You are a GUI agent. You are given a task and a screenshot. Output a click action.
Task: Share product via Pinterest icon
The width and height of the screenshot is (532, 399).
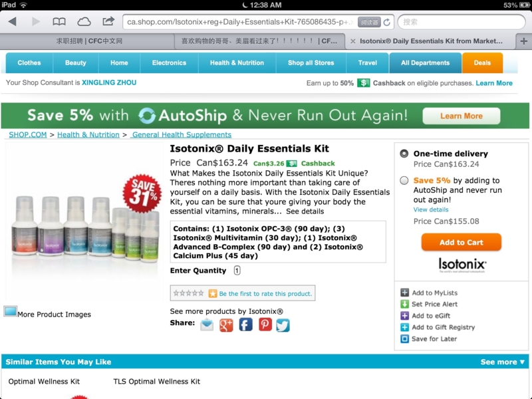pos(265,325)
